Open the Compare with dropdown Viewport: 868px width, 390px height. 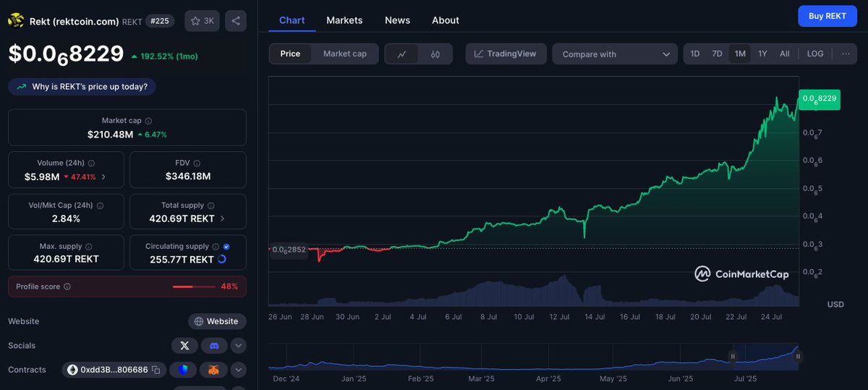tap(615, 54)
